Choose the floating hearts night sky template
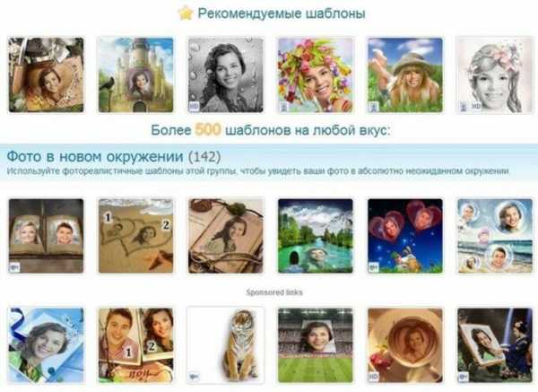This screenshot has height=392, width=538. click(x=405, y=236)
